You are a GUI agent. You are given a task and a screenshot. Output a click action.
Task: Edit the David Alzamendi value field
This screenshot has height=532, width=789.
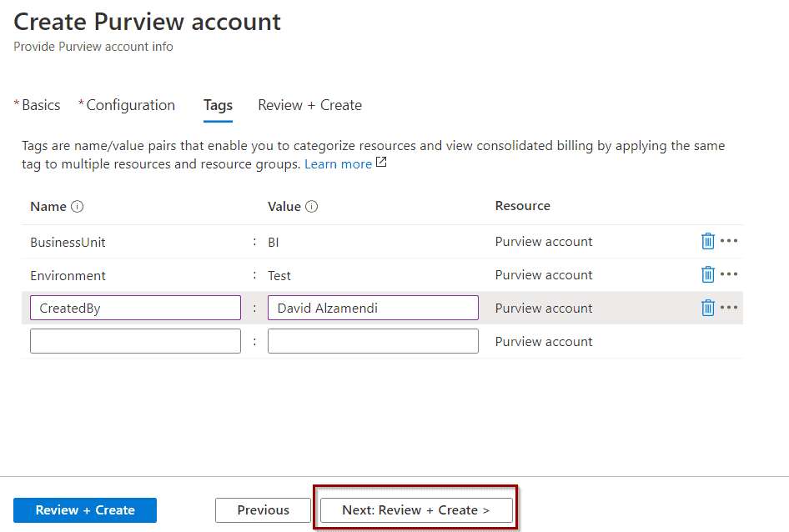click(373, 308)
